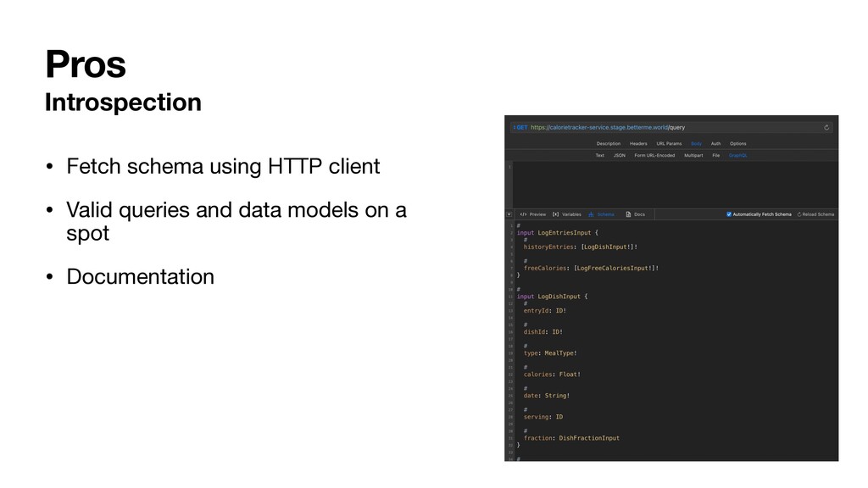The height and width of the screenshot is (488, 868).
Task: Click inside the request URL field
Action: coord(610,126)
